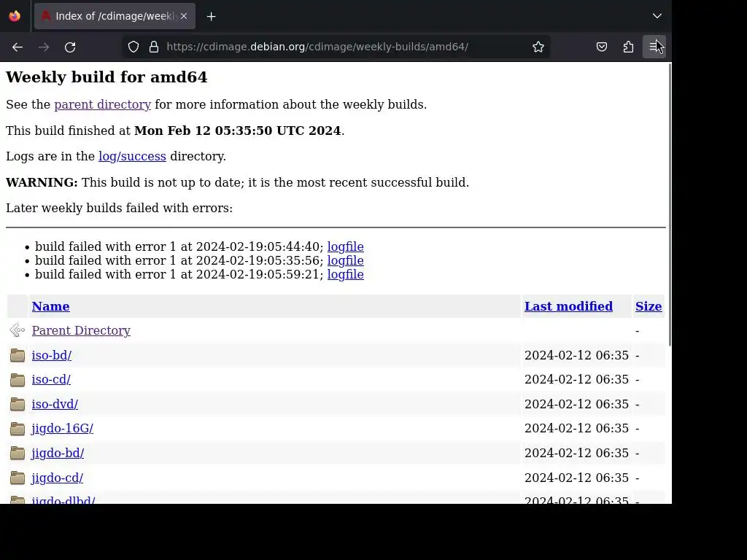Click the build time 'Mon Feb 12 05:35:50 UTC 2024'
Viewport: 747px width, 560px height.
click(238, 131)
